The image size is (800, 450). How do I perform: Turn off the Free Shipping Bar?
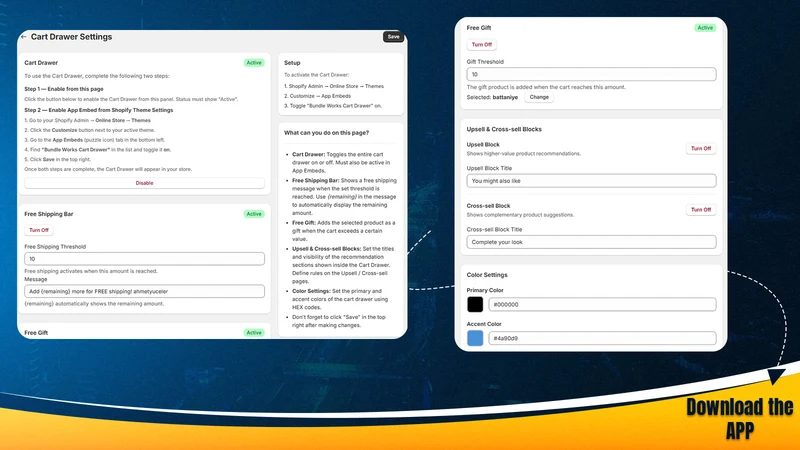39,230
